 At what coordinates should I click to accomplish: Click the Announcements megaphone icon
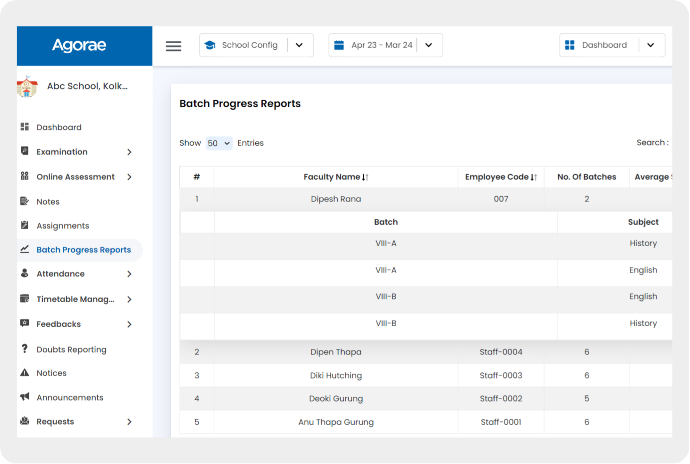coord(25,397)
